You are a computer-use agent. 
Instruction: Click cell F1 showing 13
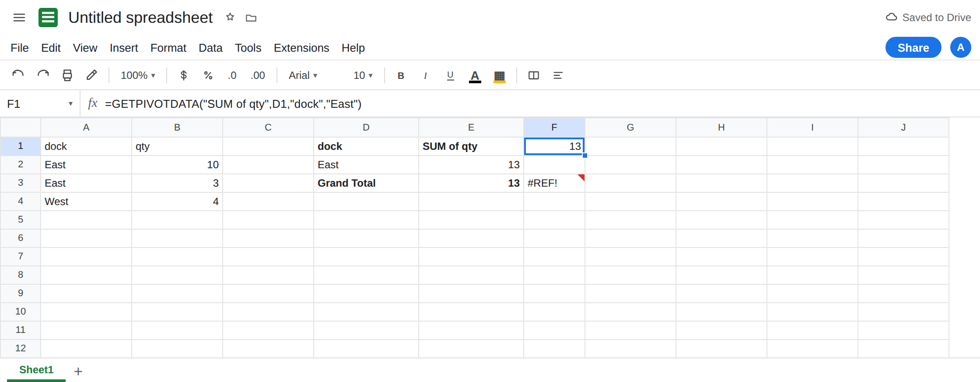pyautogui.click(x=554, y=146)
